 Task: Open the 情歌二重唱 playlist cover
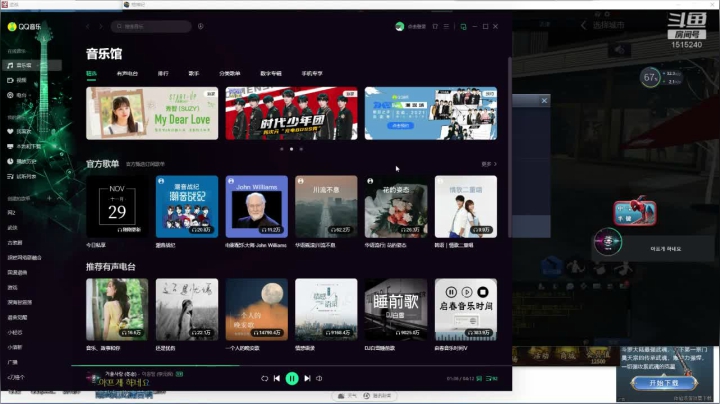[x=466, y=207]
